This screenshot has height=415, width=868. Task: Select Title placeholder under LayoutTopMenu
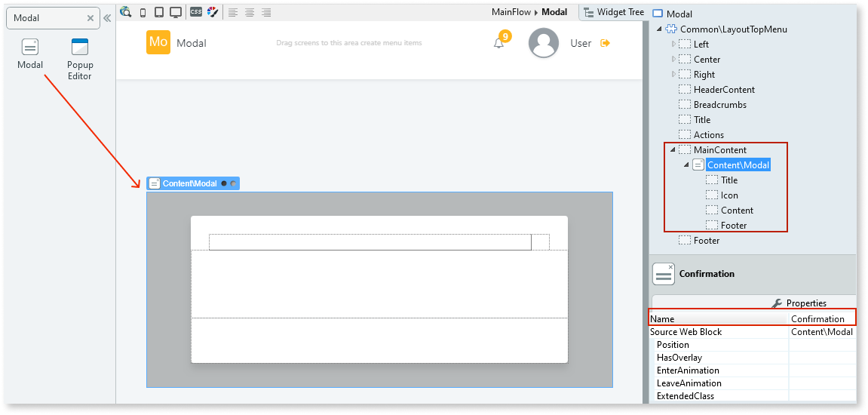[x=702, y=120]
